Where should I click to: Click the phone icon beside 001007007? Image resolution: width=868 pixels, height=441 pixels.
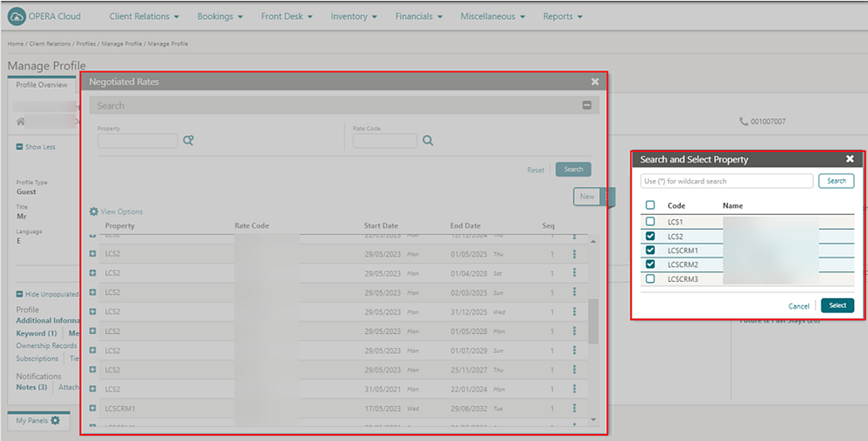(744, 121)
